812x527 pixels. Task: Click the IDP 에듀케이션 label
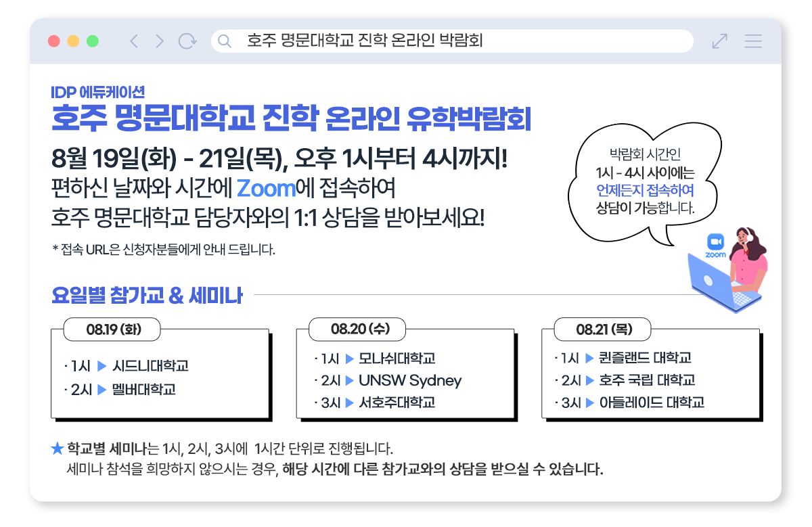(x=97, y=92)
